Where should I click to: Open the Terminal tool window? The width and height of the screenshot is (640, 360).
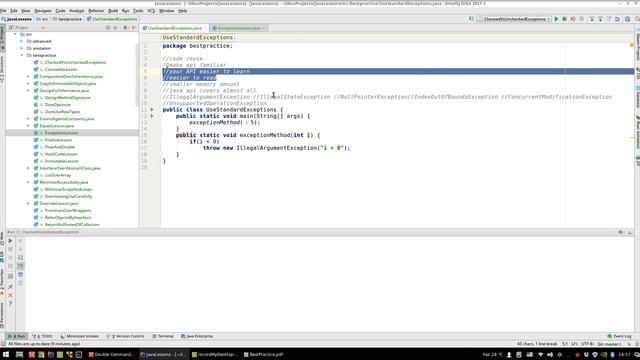pyautogui.click(x=163, y=336)
